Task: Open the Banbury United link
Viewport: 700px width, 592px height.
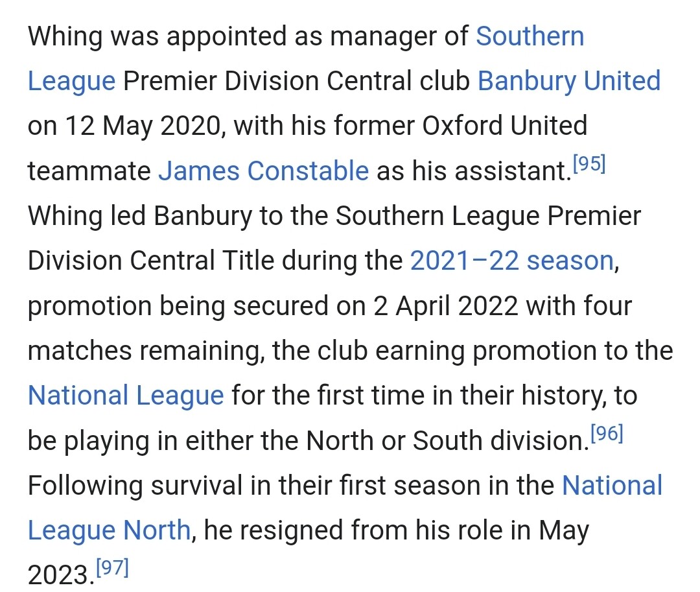Action: [569, 81]
